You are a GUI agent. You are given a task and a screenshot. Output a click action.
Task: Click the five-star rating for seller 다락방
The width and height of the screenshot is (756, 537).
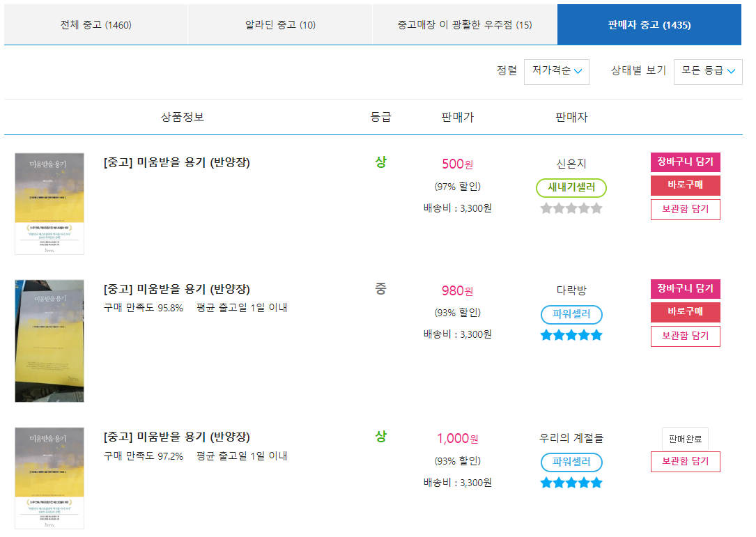(x=571, y=335)
